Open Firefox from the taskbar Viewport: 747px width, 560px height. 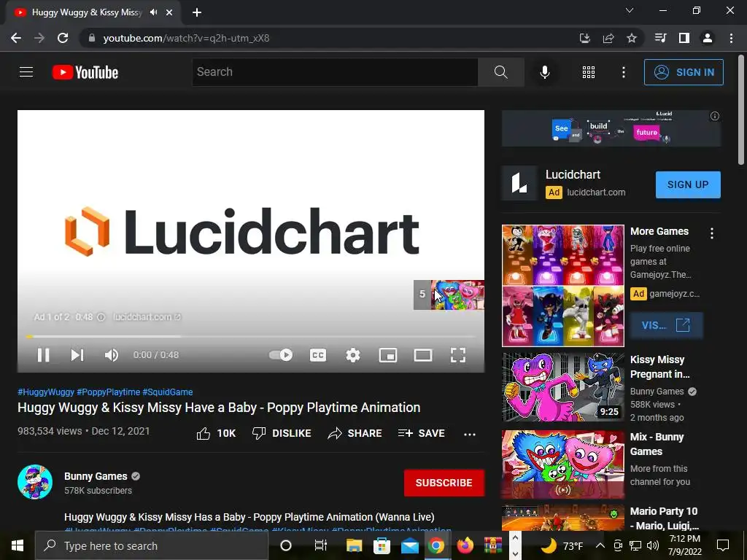click(465, 545)
